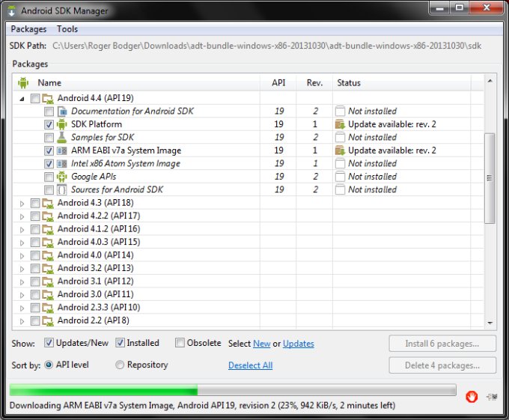
Task: Click Install 6 packages button
Action: coord(442,344)
